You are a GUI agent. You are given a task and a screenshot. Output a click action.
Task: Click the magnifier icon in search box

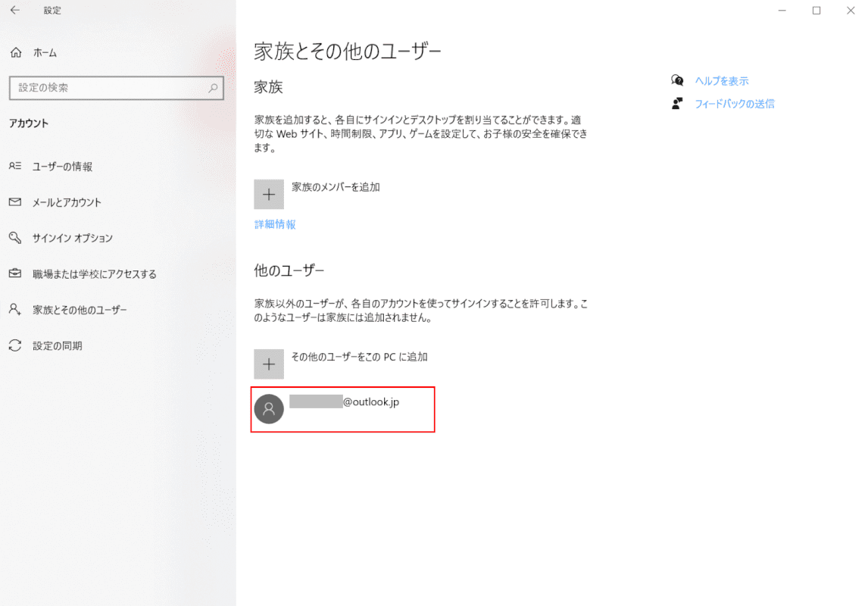213,87
